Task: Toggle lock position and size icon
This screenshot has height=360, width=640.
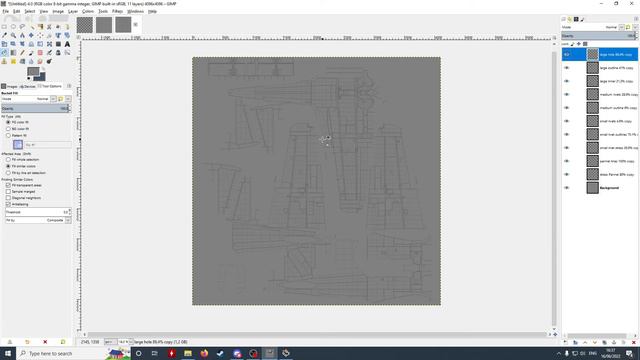Action: 579,44
